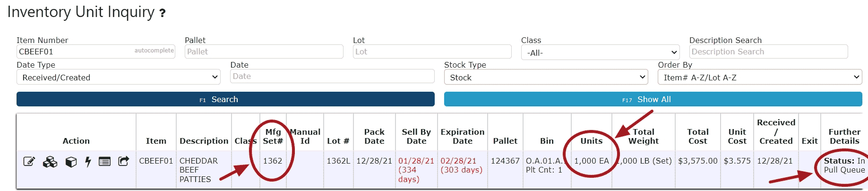
Task: Click the Expiration Date column header
Action: 463,136
